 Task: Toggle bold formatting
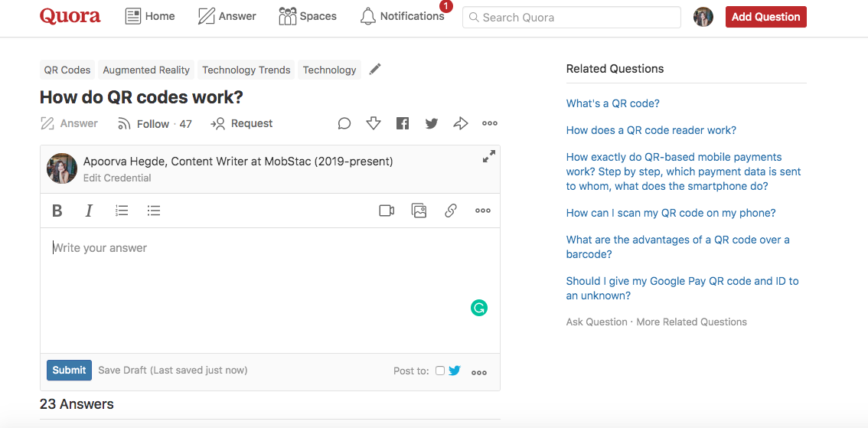pyautogui.click(x=57, y=211)
